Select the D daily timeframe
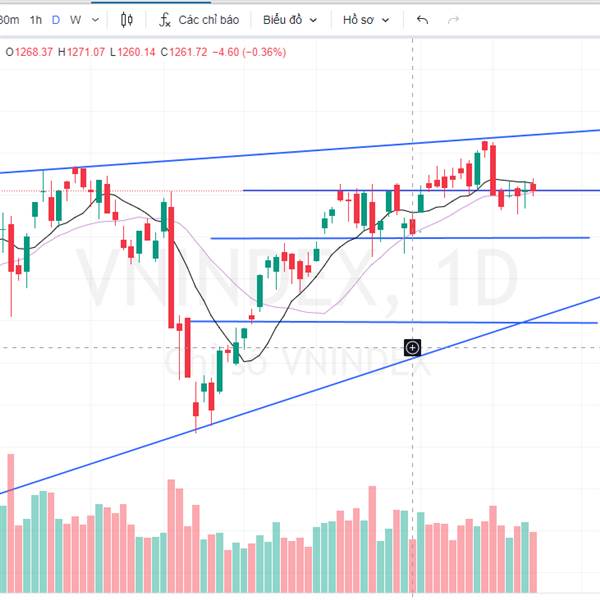 (x=56, y=19)
